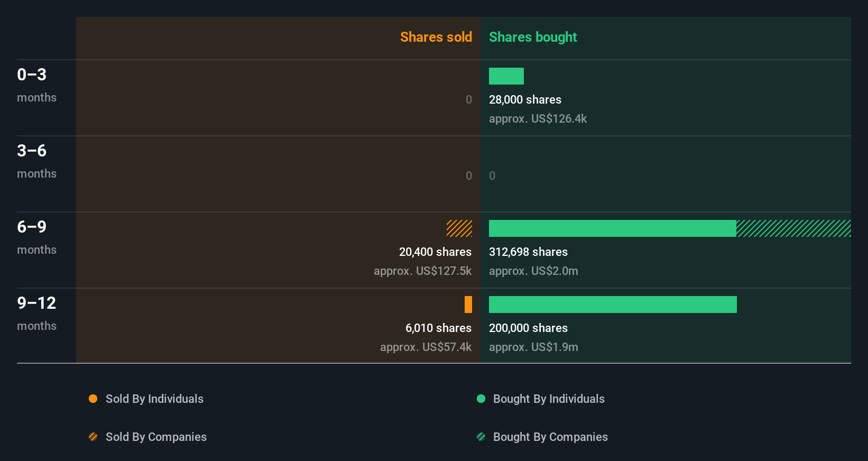Click the 6–9 months hatched orange sold bar
The height and width of the screenshot is (461, 868).
(459, 228)
